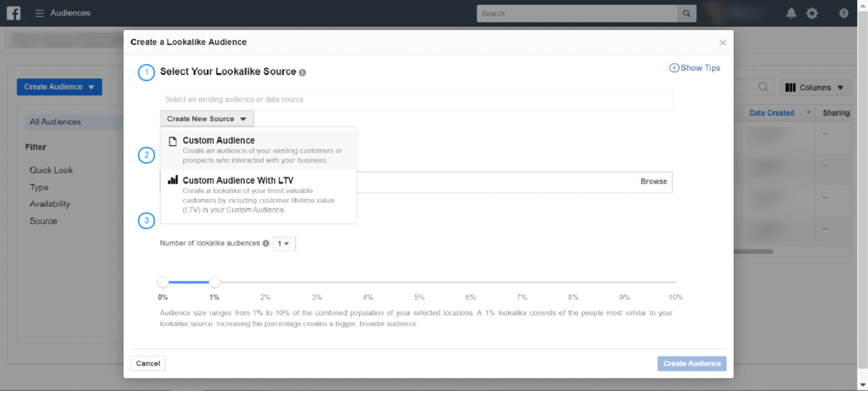Click the Columns grid icon
868x395 pixels.
click(x=791, y=88)
